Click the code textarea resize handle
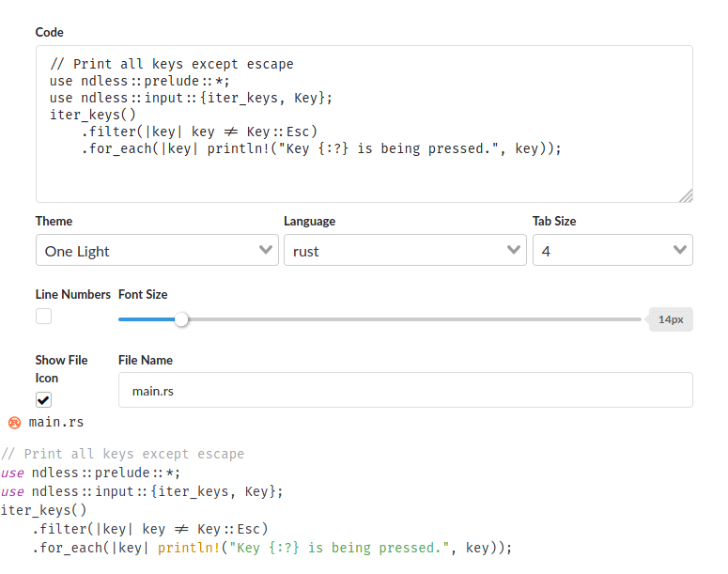 (686, 195)
